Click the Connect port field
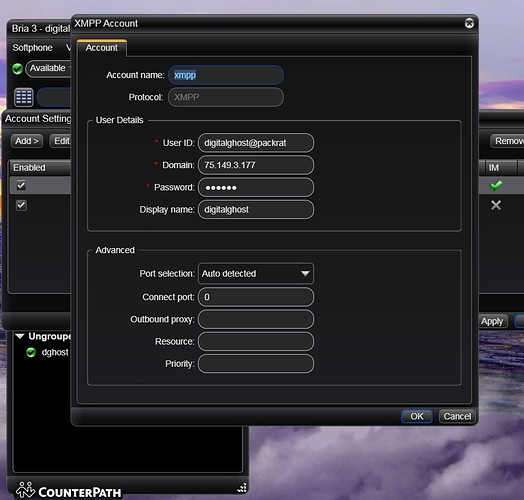The width and height of the screenshot is (524, 500). tap(256, 297)
